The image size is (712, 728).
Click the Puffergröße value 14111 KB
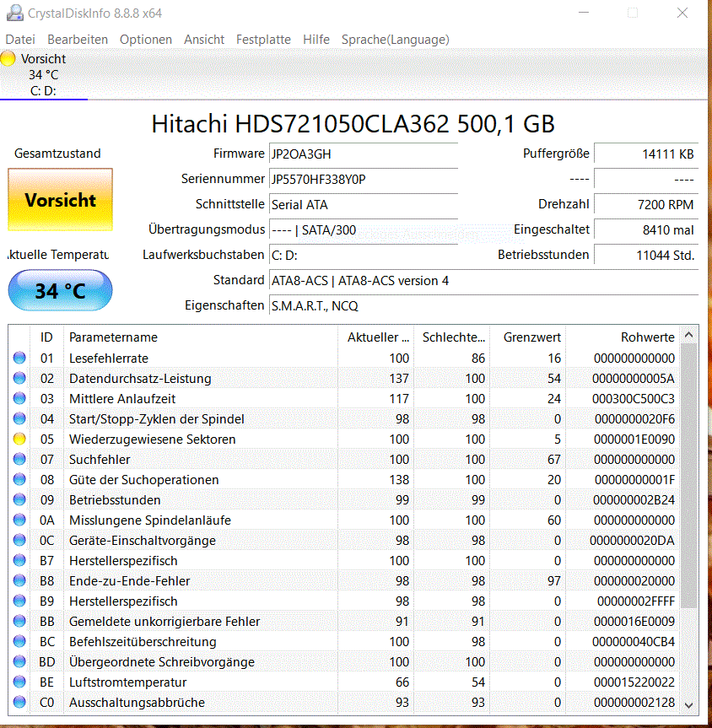click(646, 154)
